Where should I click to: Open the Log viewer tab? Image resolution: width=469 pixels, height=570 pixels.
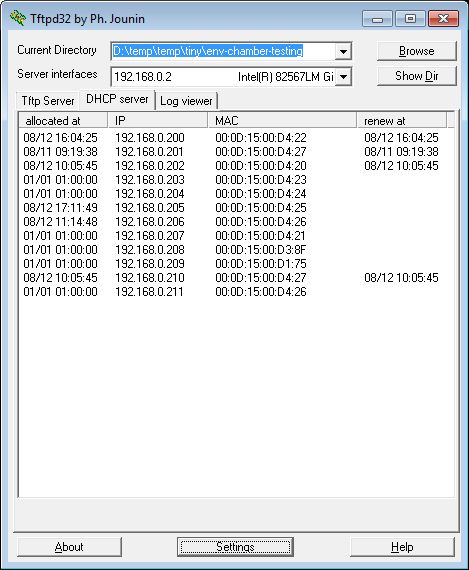tap(186, 101)
